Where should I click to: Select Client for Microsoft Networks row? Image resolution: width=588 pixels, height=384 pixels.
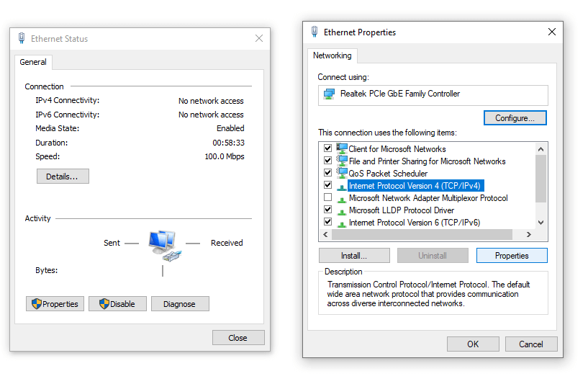(397, 149)
